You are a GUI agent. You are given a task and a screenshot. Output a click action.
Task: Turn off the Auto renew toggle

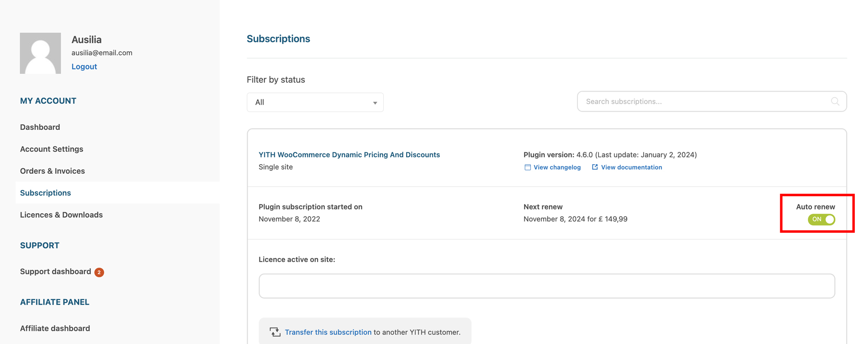click(821, 220)
